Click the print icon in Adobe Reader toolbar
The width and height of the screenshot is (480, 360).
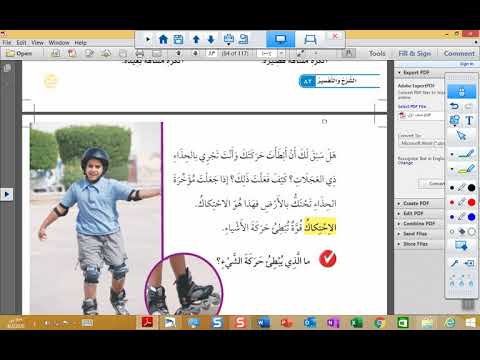tap(140, 53)
